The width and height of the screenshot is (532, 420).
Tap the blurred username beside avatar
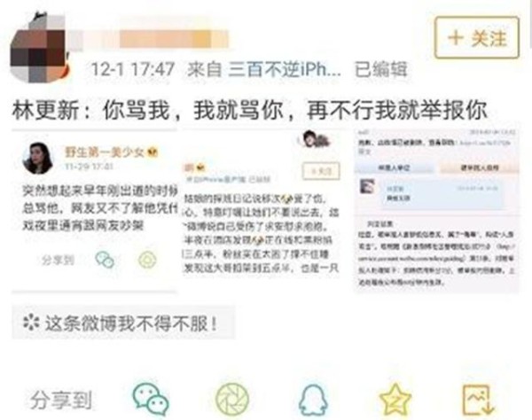coord(149,39)
